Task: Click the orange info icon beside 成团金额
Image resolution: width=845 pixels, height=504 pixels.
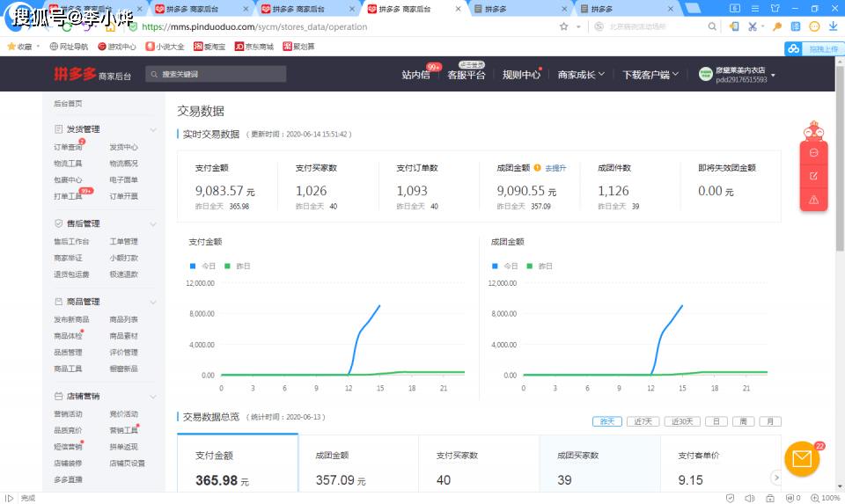Action: (537, 168)
